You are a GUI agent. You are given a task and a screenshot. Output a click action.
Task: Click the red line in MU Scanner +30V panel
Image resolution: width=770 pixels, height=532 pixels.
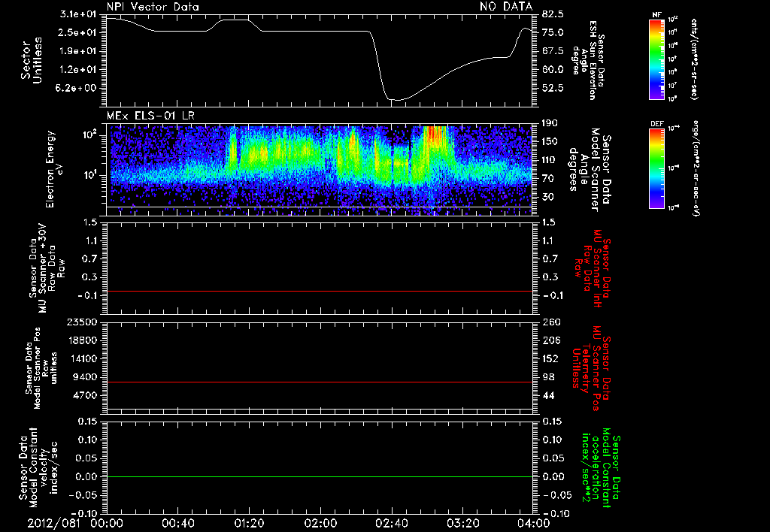click(x=320, y=292)
